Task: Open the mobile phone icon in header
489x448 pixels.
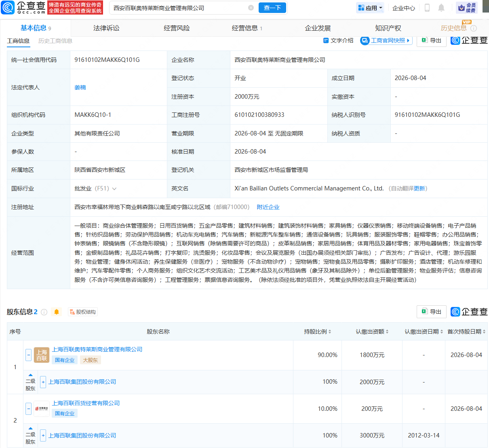Action: (427, 8)
